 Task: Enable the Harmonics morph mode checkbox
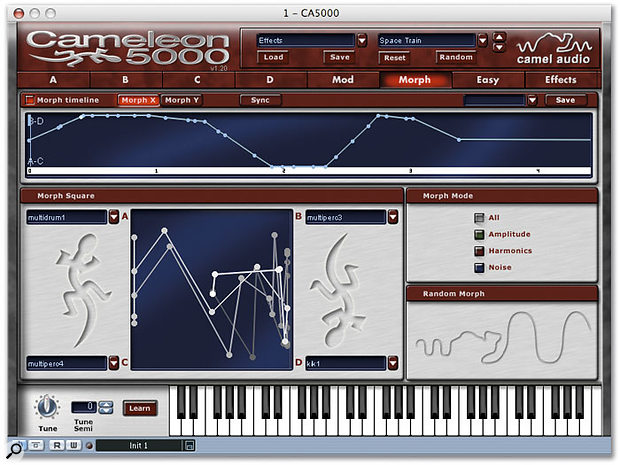[x=479, y=251]
